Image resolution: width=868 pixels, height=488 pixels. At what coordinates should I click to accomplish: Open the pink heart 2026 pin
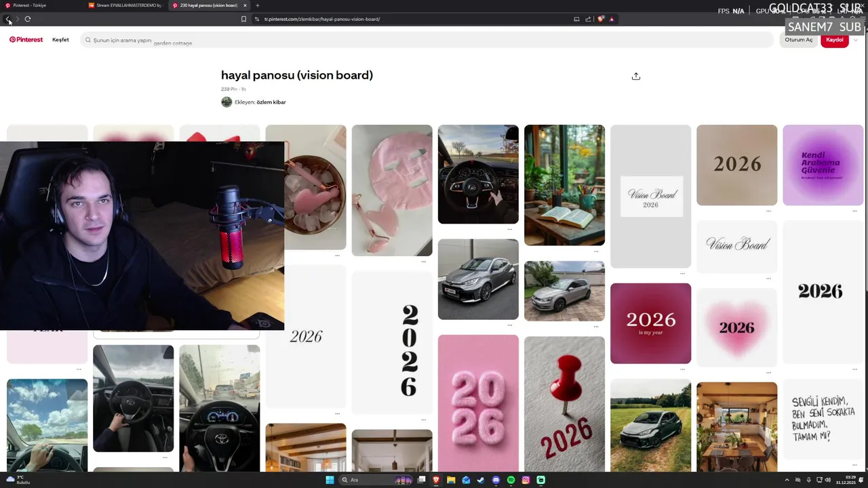coord(736,327)
